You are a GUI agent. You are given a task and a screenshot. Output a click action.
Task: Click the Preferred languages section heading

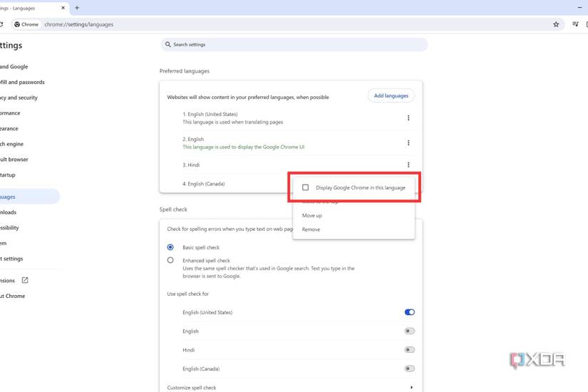185,71
